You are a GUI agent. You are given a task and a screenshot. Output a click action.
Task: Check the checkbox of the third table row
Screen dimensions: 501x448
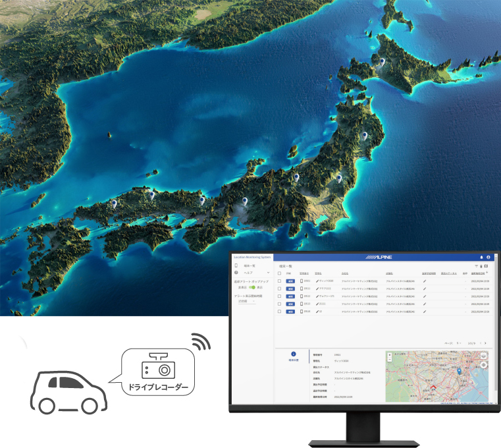(279, 296)
